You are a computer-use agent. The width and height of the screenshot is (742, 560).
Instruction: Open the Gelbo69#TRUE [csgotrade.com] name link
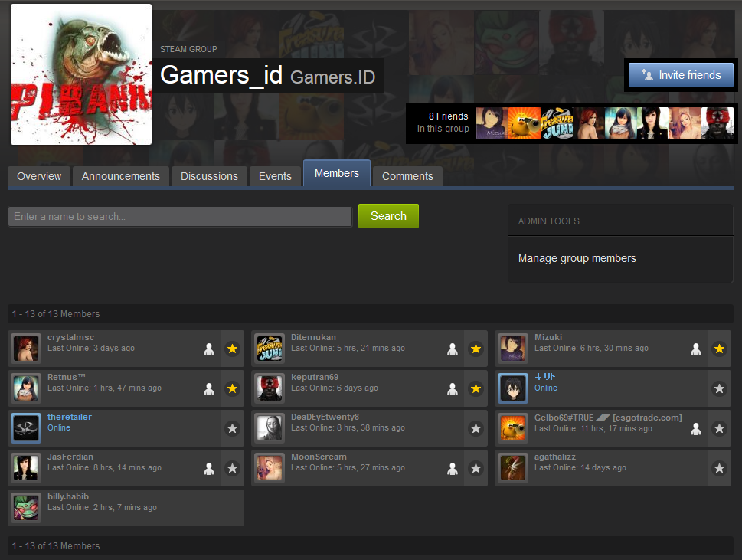[608, 418]
